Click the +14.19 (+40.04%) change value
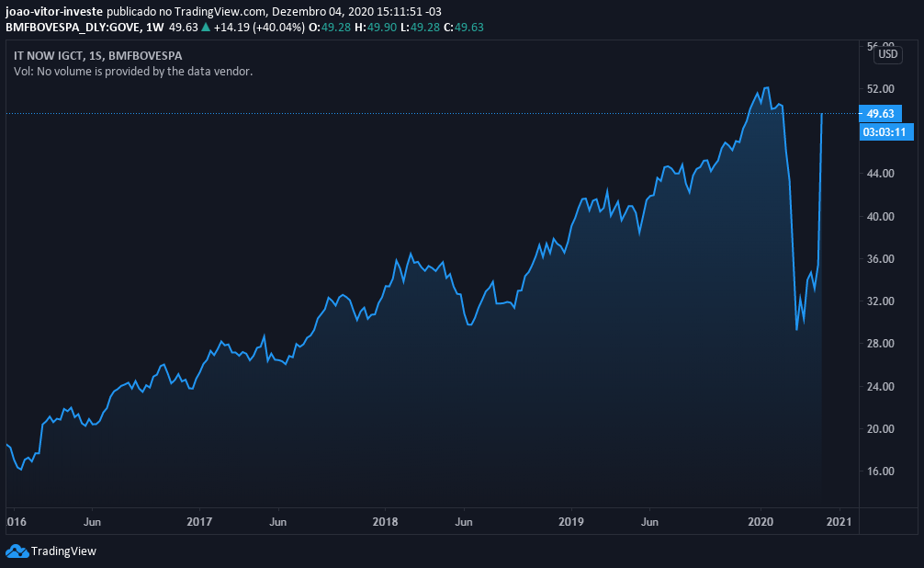Image resolution: width=924 pixels, height=568 pixels. pyautogui.click(x=259, y=28)
